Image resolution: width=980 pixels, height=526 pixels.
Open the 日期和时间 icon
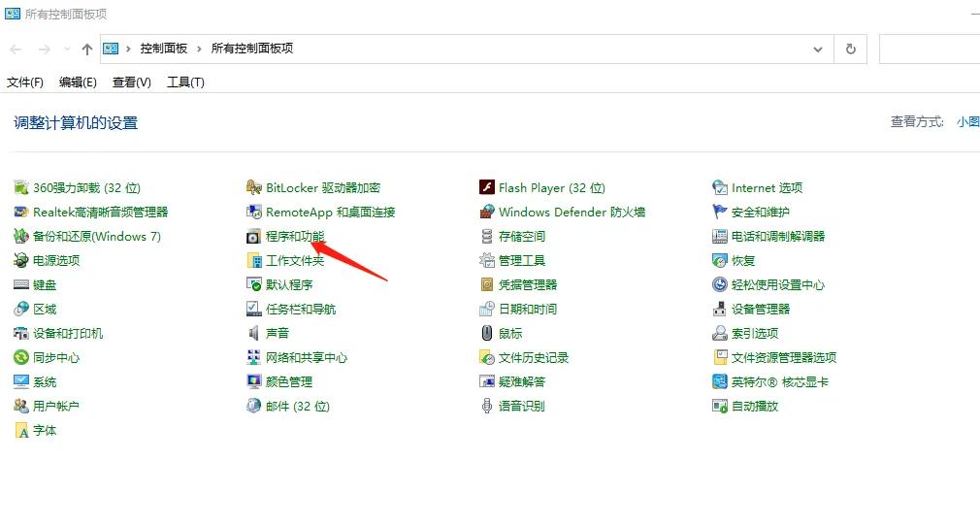point(487,309)
